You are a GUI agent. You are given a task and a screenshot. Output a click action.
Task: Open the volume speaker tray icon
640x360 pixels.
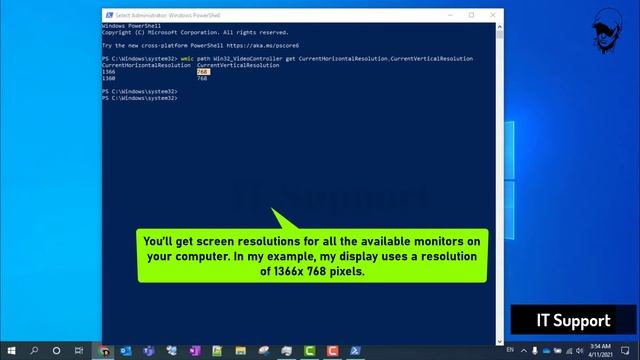click(580, 351)
